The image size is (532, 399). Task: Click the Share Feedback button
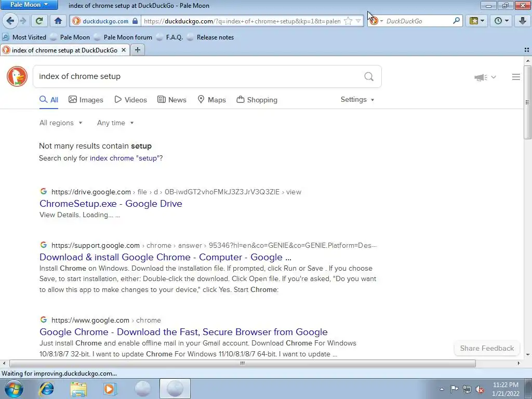[x=487, y=348]
